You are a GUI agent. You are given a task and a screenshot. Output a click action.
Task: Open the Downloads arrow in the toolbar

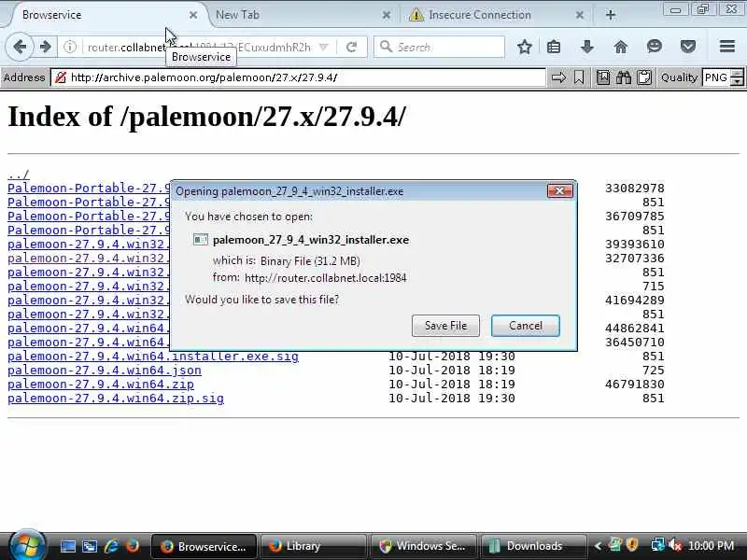(587, 47)
